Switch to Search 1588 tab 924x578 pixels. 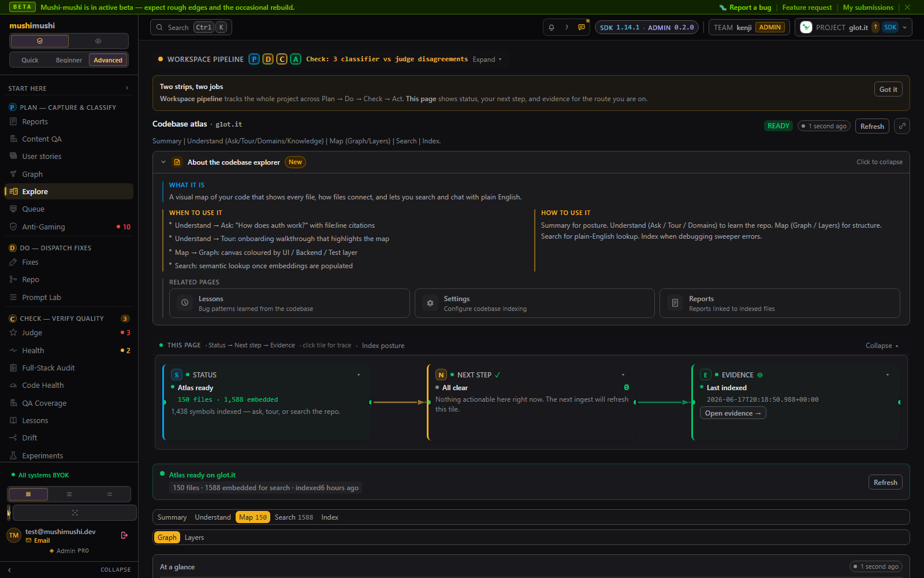[294, 517]
